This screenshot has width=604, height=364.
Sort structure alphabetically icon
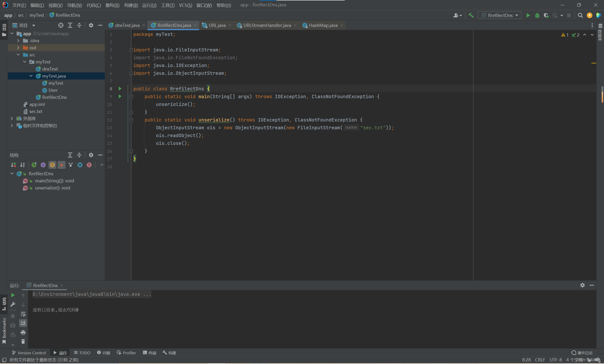23,165
